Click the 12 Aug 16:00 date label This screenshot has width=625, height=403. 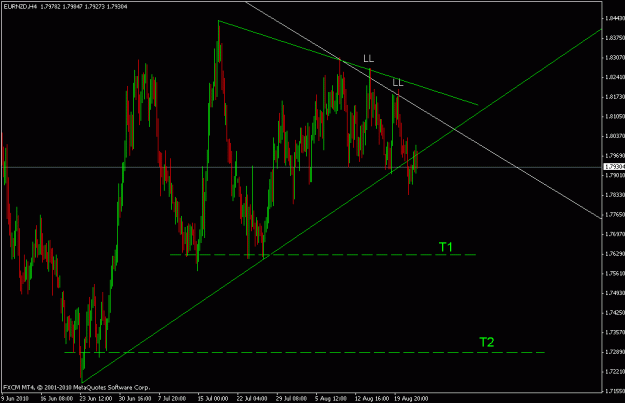pos(372,398)
